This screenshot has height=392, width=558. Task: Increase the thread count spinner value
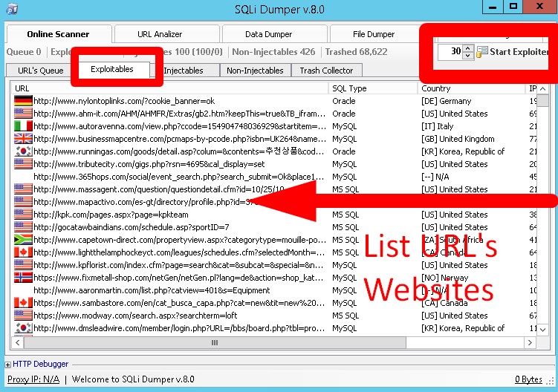click(468, 48)
